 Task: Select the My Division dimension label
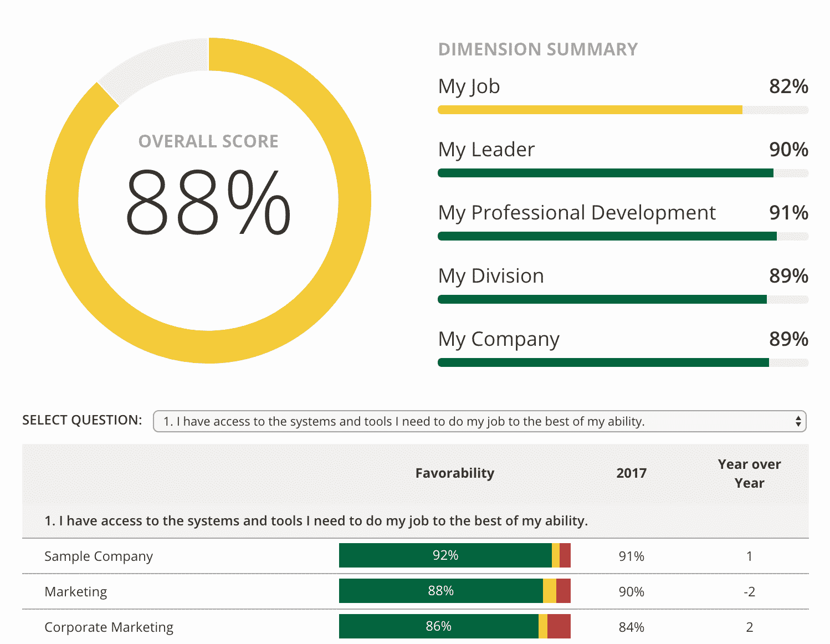(490, 276)
